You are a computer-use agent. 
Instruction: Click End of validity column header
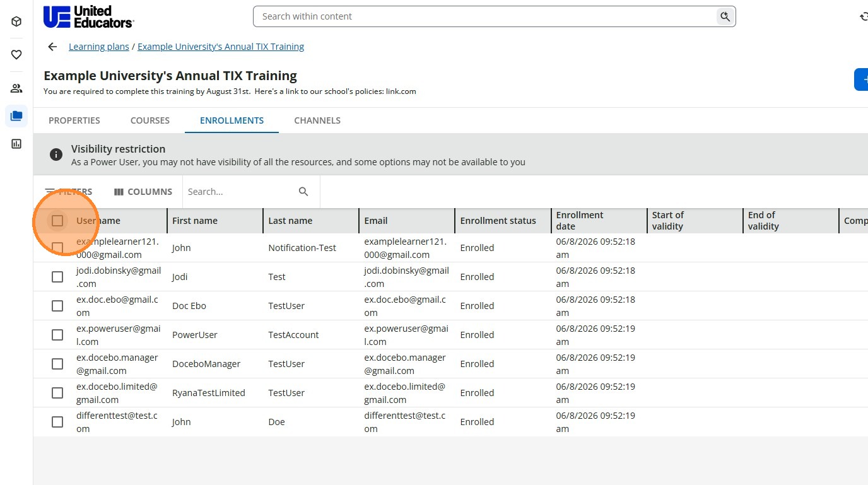[763, 221]
